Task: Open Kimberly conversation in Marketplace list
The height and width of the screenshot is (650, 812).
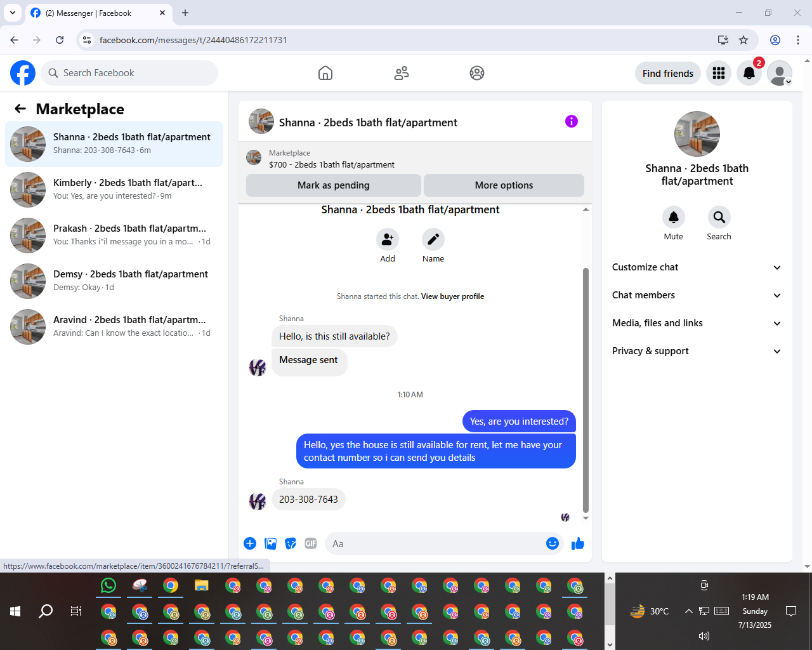Action: pyautogui.click(x=114, y=190)
